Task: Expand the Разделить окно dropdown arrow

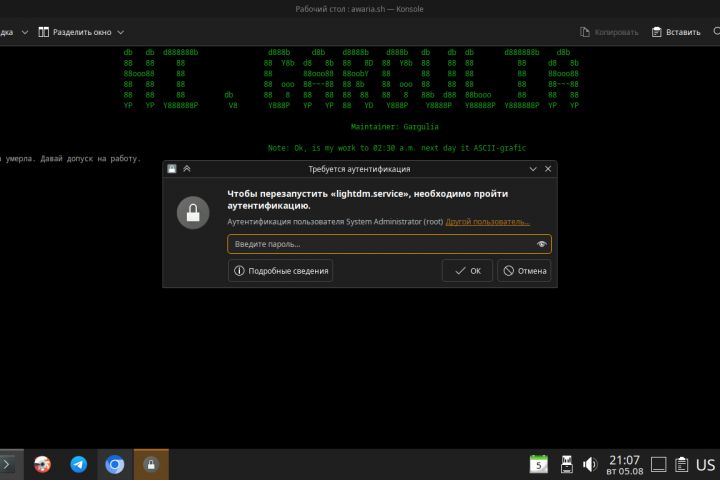Action: 120,32
